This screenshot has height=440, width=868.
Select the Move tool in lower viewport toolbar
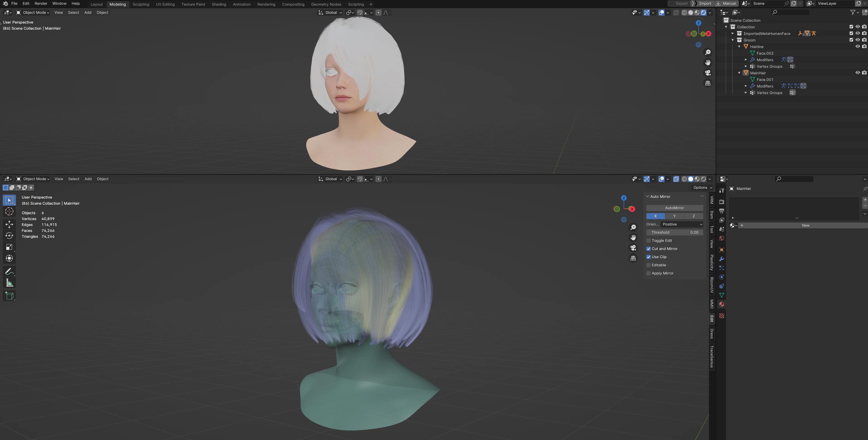[x=10, y=224]
